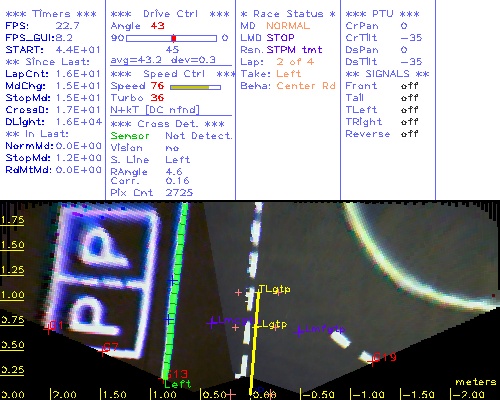This screenshot has width=500, height=400.
Task: Click the 'S. Line' value Left
Action: [x=178, y=160]
